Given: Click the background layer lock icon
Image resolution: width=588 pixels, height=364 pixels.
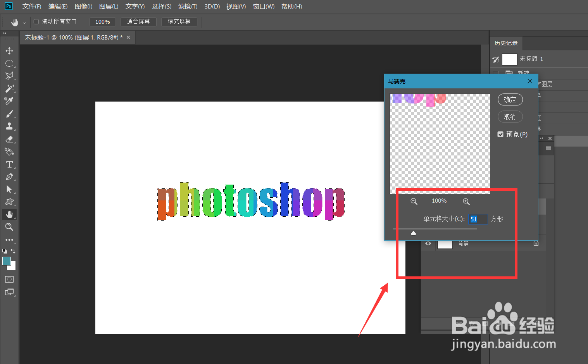Looking at the screenshot, I should point(536,243).
